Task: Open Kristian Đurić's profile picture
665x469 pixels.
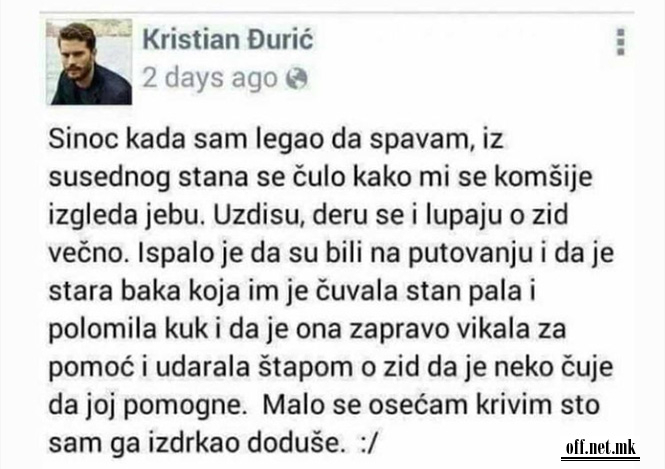Action: [x=89, y=62]
